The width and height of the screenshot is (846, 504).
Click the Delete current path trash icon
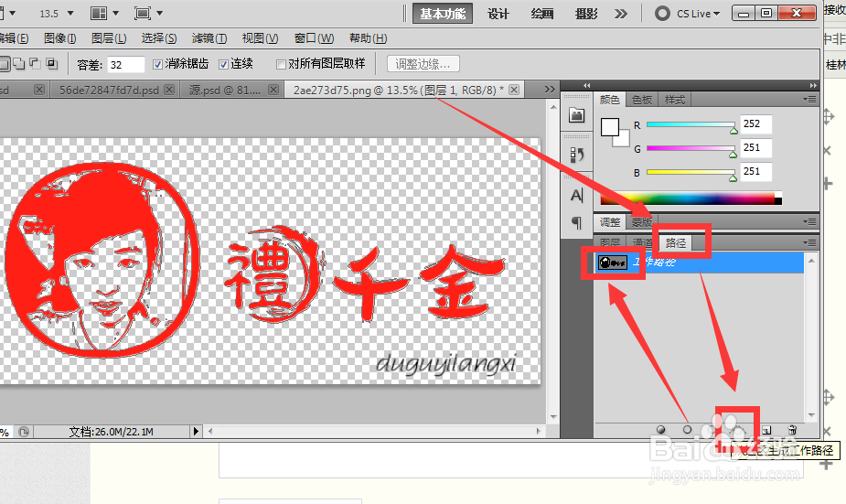click(x=792, y=430)
